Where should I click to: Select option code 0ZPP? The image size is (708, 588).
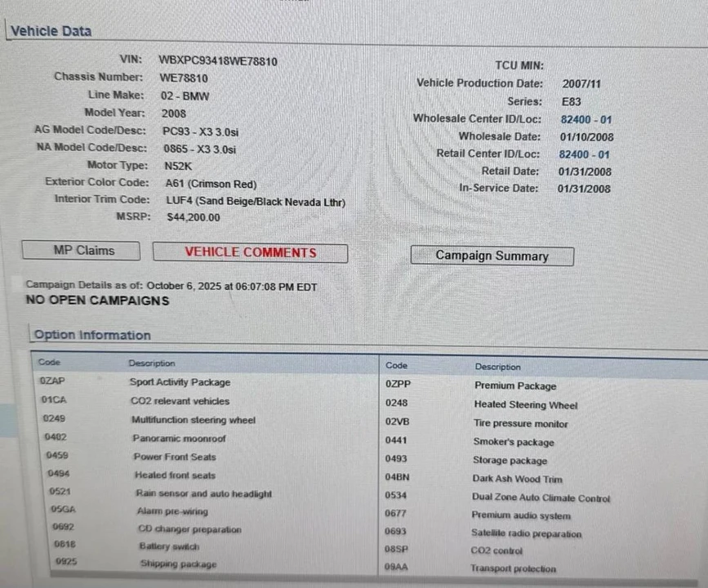pos(399,384)
